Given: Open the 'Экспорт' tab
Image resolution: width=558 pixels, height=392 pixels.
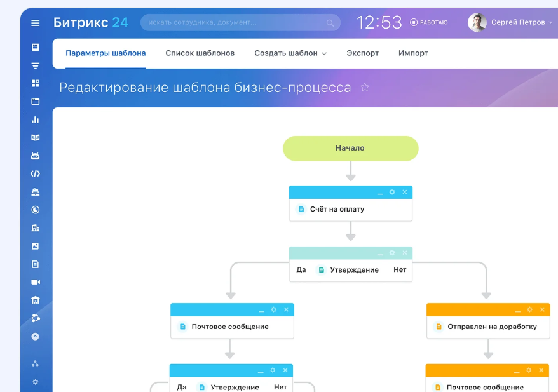Looking at the screenshot, I should pyautogui.click(x=362, y=53).
